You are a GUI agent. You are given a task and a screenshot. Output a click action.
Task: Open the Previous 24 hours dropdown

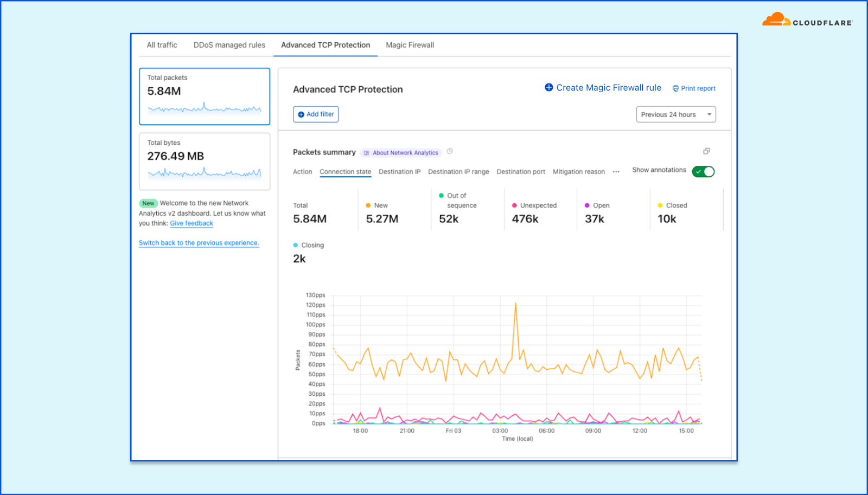click(675, 114)
